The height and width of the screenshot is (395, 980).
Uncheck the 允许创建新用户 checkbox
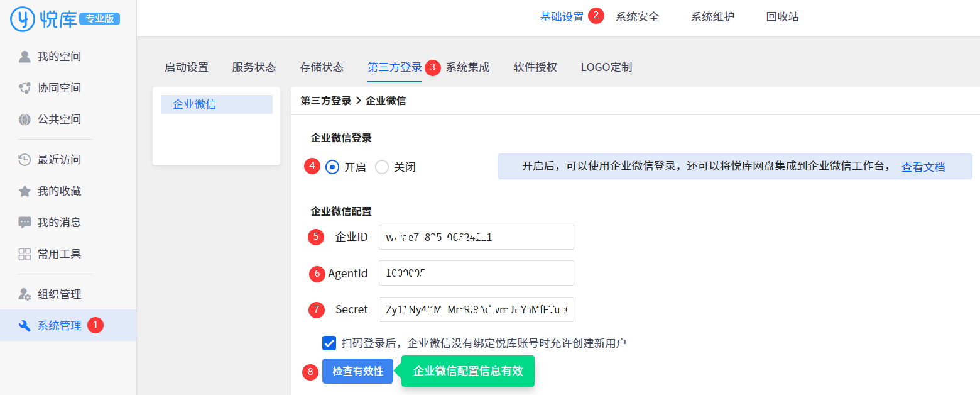click(329, 343)
